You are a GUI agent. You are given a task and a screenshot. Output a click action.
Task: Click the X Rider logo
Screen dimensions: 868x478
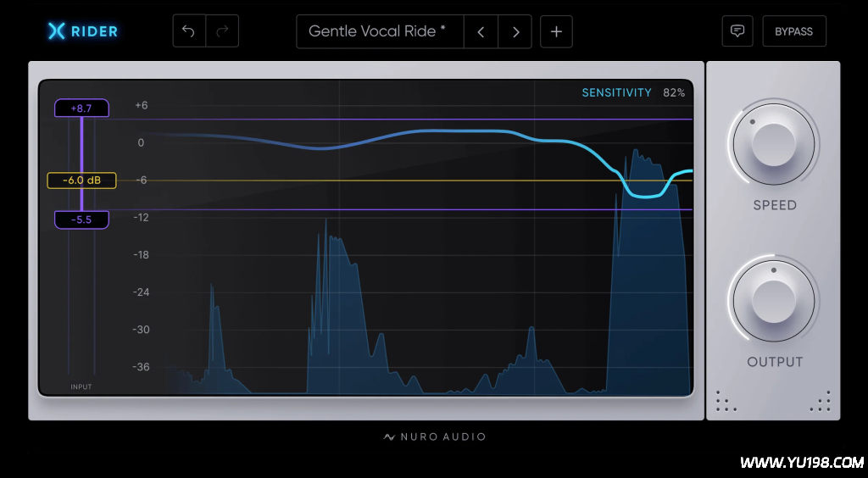point(83,31)
